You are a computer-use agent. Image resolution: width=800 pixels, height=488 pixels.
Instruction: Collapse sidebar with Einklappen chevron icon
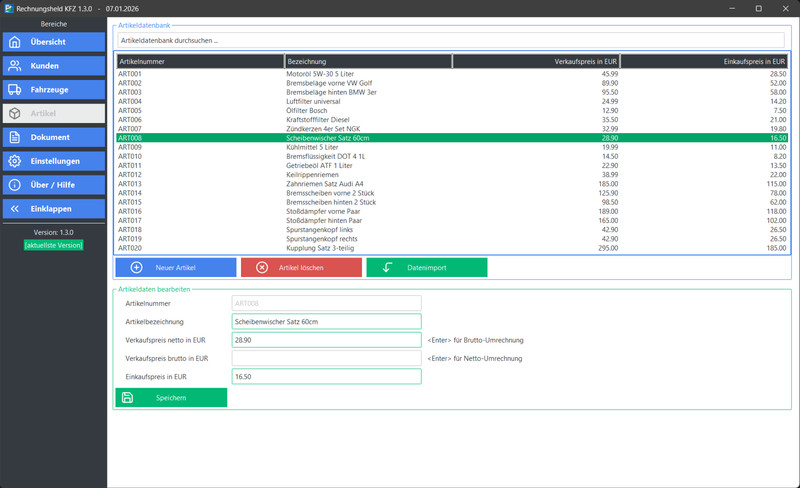(15, 209)
